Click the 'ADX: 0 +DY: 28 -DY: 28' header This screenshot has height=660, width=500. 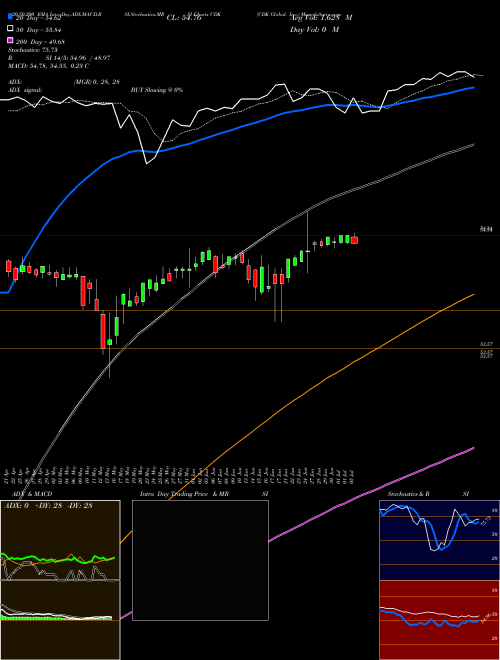tap(48, 506)
